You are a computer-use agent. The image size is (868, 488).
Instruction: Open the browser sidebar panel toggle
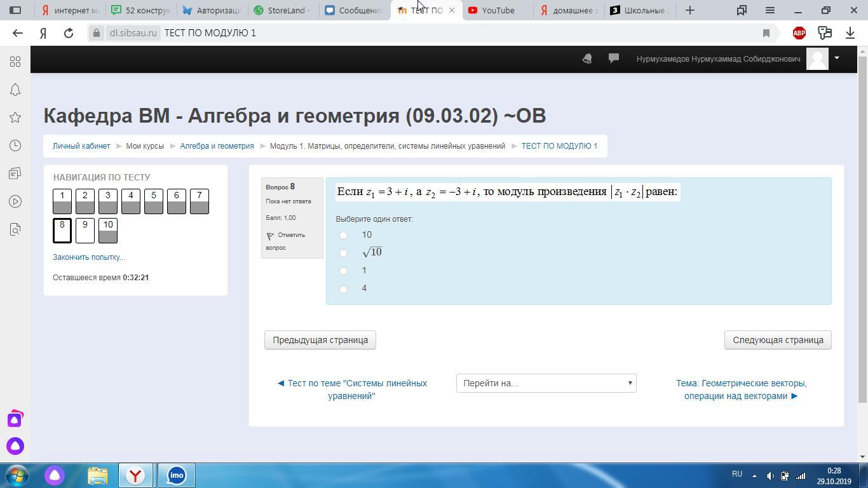15,10
